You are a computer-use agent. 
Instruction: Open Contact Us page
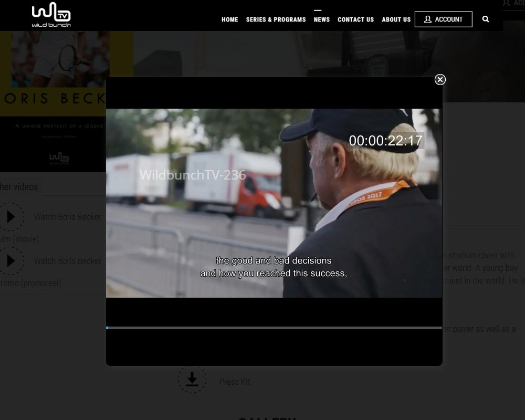pos(355,19)
